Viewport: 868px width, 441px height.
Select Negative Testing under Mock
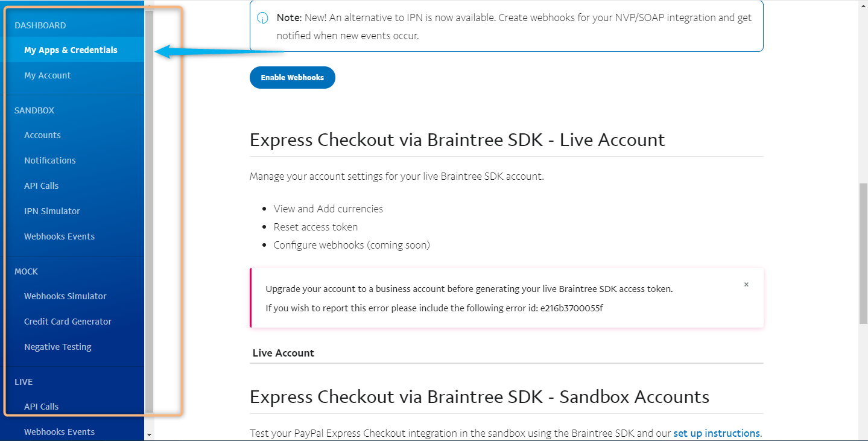click(58, 347)
